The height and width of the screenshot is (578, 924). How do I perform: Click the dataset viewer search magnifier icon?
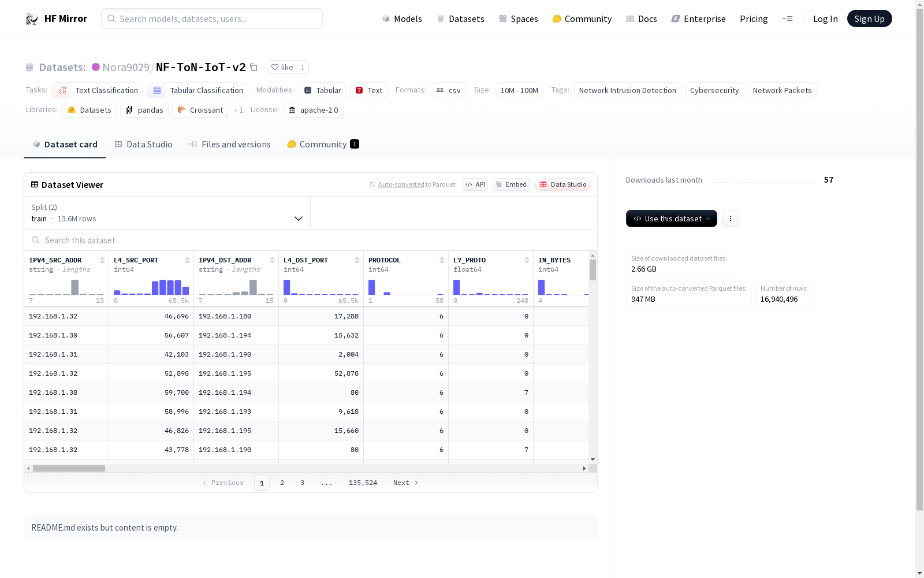pos(36,240)
